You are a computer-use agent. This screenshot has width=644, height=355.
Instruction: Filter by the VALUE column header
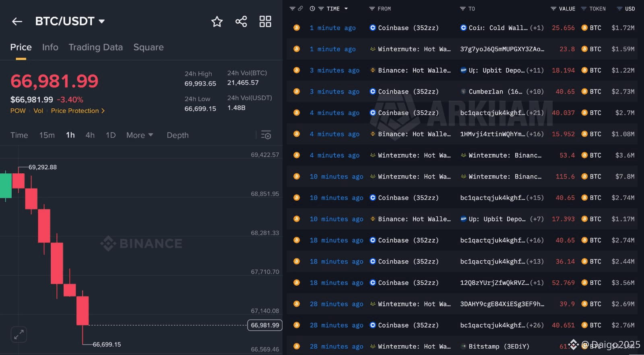point(563,8)
